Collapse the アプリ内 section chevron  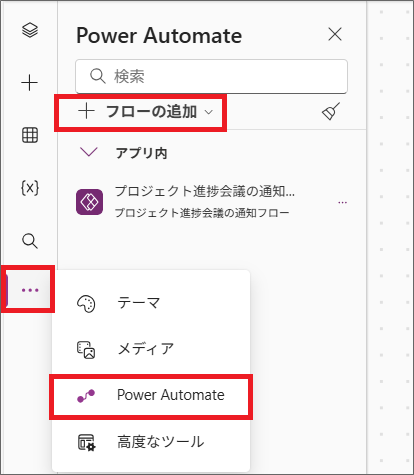tap(89, 152)
